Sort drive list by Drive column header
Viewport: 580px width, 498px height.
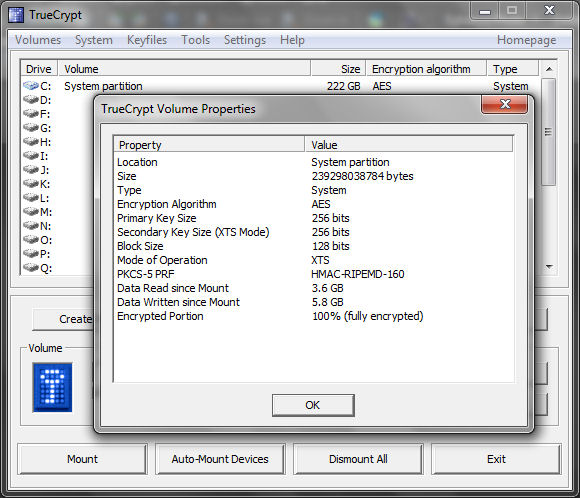tap(38, 68)
